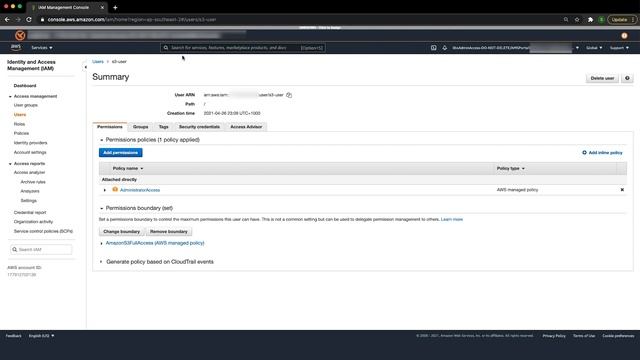Sort by Policy type column
The width and height of the screenshot is (640, 360).
click(x=511, y=169)
